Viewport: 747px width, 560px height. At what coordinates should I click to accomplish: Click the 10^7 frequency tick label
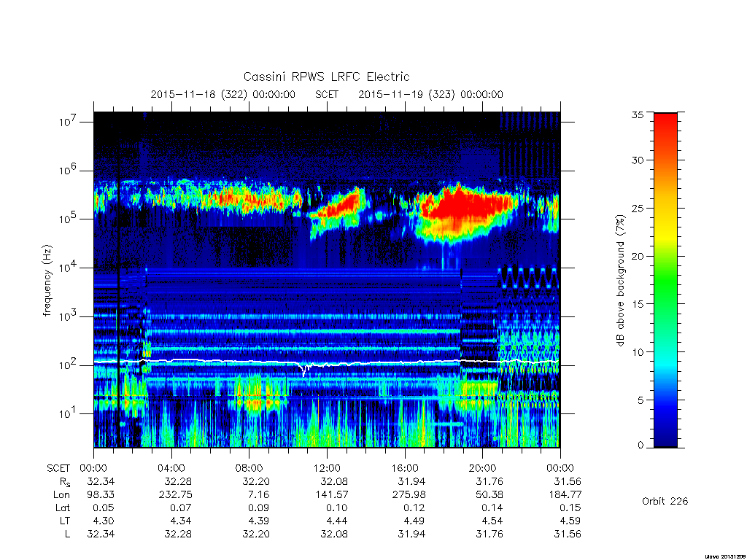(x=68, y=122)
